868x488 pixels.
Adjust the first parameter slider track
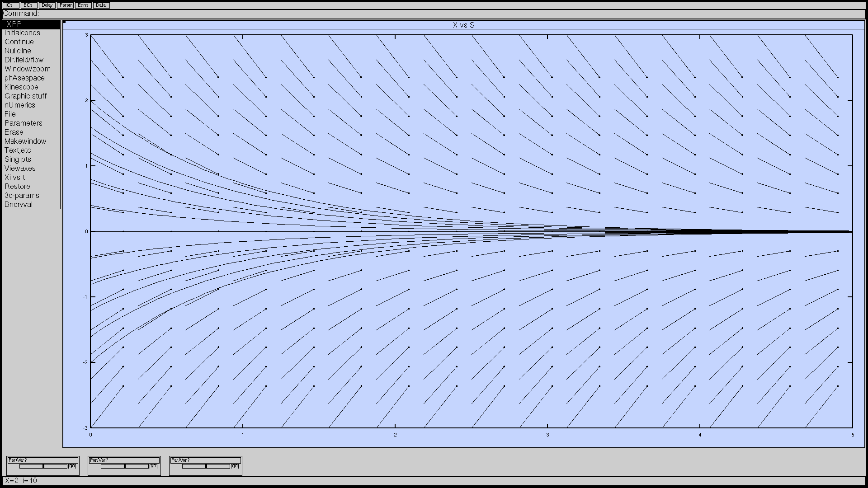[43, 466]
